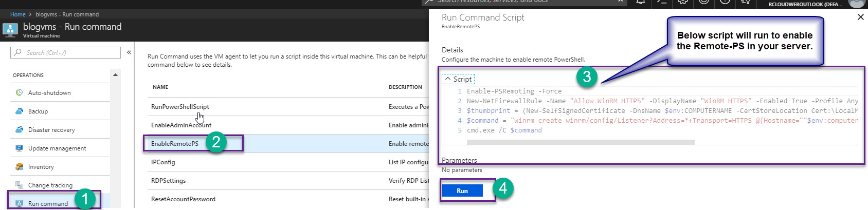Image resolution: width=868 pixels, height=210 pixels.
Task: Click the Auto-shutdown clock icon
Action: (x=19, y=93)
